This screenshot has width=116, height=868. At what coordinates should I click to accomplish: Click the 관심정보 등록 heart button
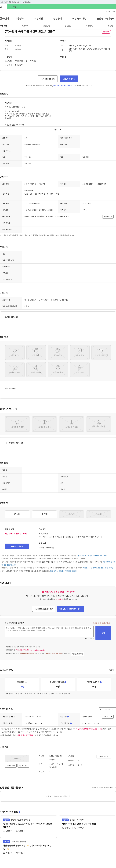click(48, 79)
